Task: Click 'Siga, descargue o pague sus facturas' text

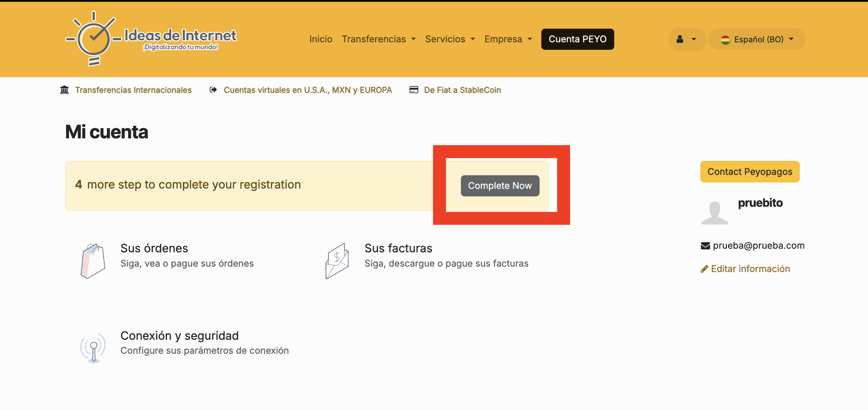Action: click(x=446, y=264)
